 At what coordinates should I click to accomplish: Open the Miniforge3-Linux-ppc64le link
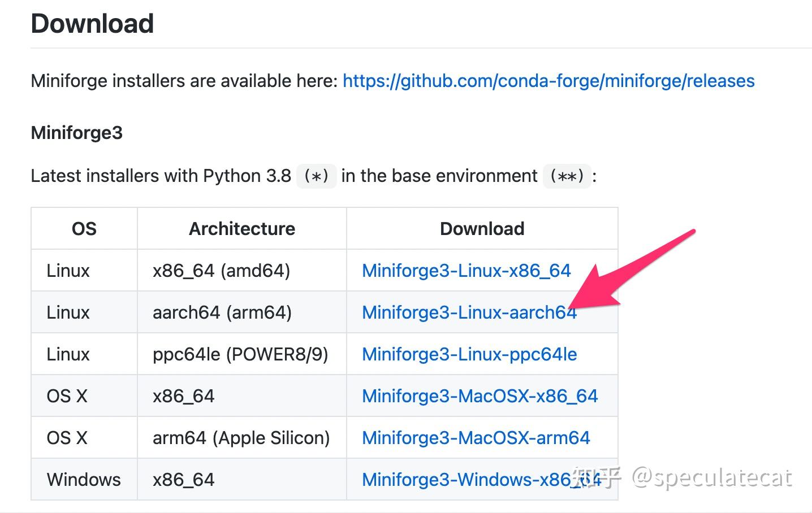pos(469,354)
